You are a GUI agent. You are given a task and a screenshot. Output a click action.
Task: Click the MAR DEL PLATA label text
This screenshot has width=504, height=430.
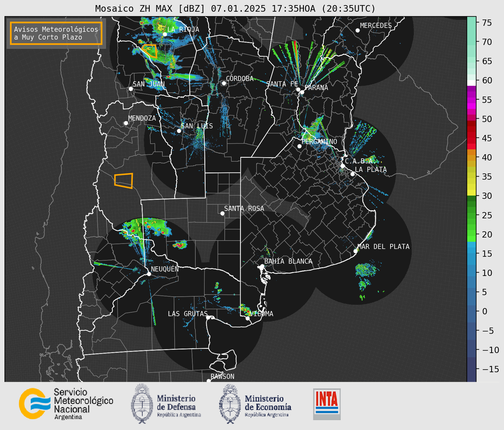383,247
